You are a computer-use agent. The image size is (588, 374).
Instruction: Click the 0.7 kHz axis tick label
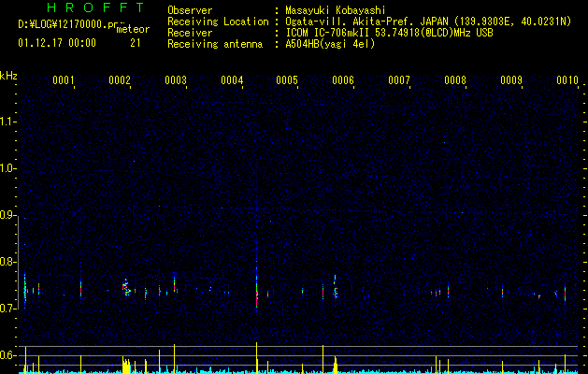[x=7, y=309]
